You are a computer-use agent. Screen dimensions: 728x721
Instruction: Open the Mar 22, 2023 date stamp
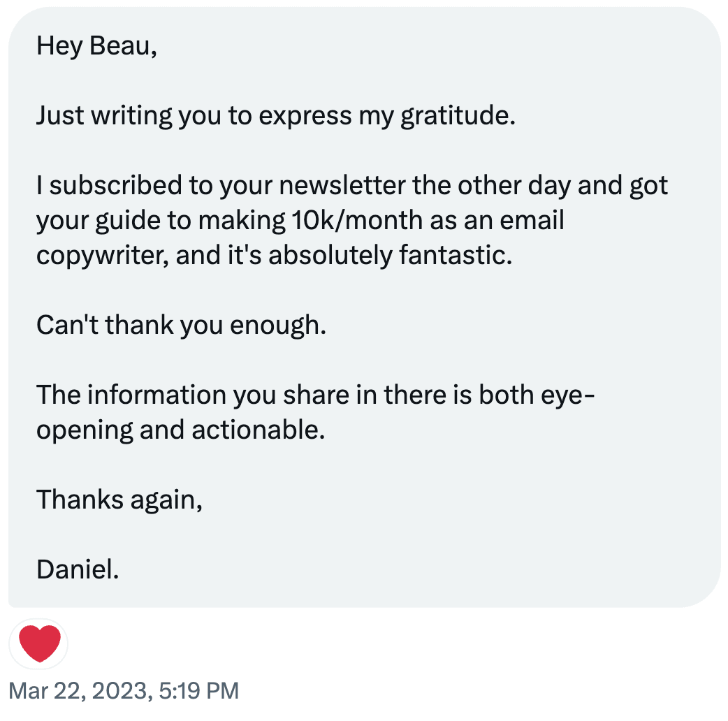[80, 690]
